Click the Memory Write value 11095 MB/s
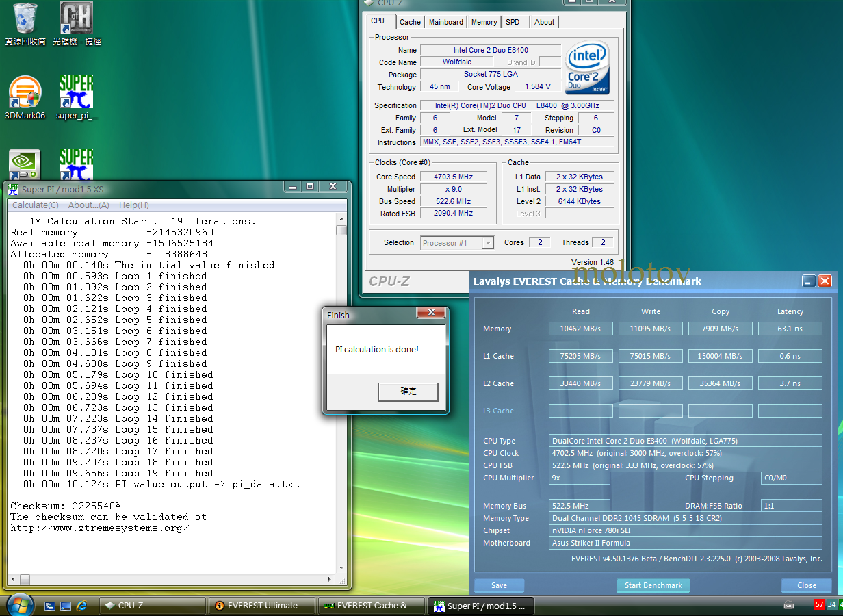 coord(650,329)
